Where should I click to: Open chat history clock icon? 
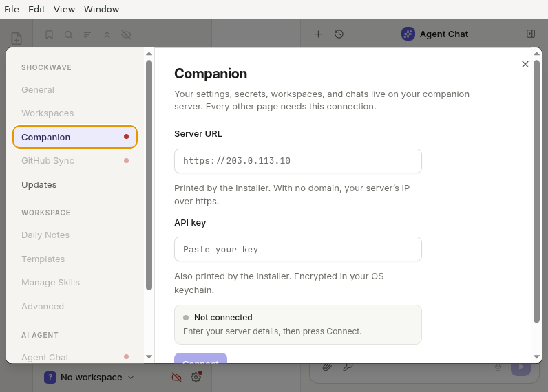coord(339,34)
